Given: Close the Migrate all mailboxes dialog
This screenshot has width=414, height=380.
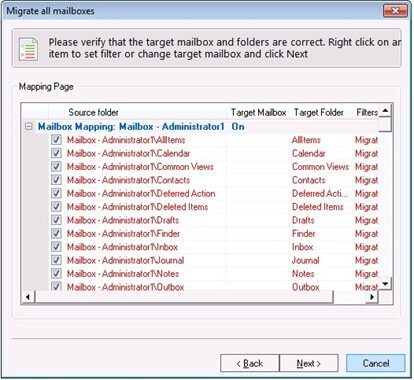Looking at the screenshot, I should coord(395,11).
